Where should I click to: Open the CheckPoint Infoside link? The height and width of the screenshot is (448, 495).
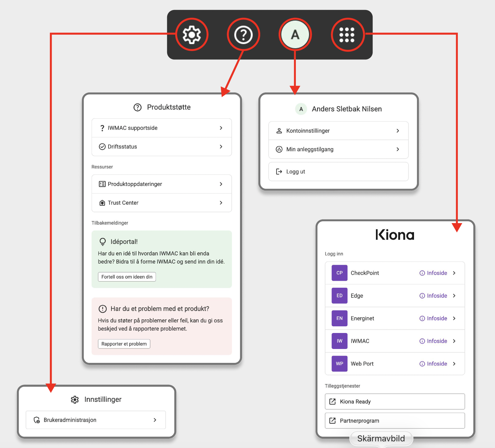(433, 273)
